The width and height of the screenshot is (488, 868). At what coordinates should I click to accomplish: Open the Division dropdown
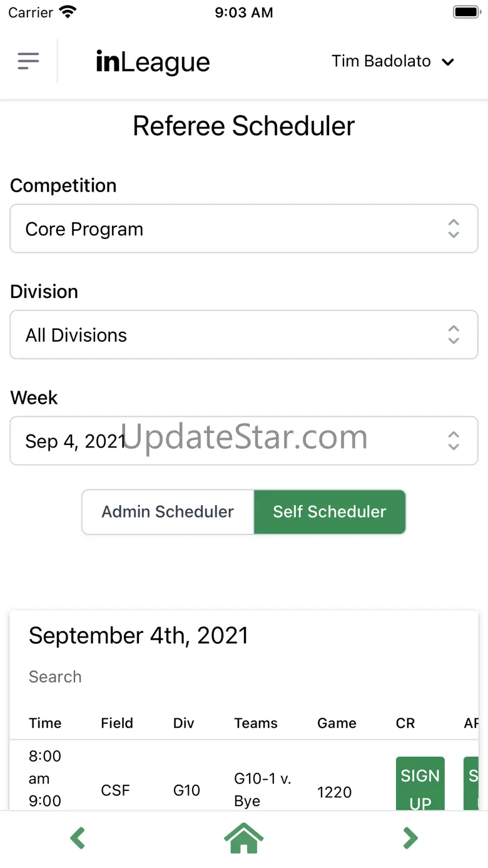244,335
